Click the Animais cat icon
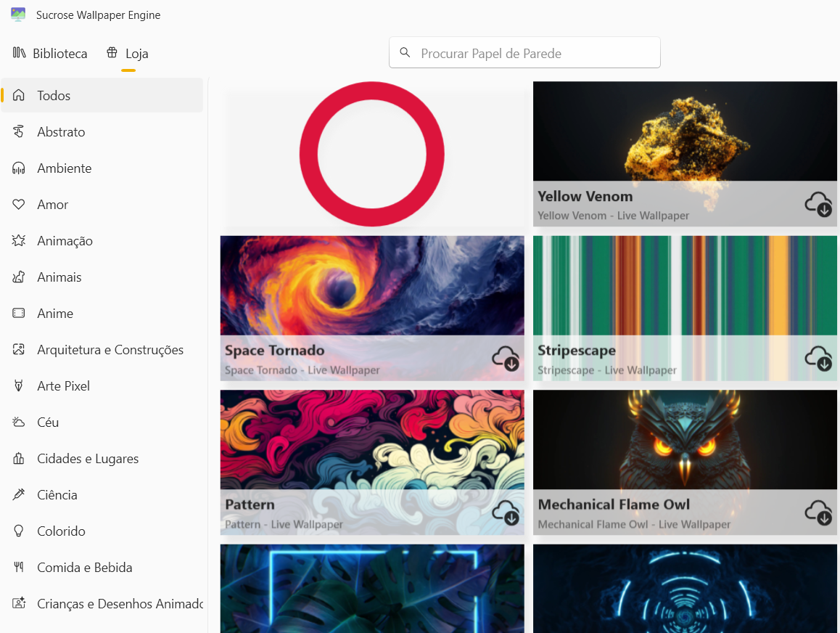840x633 pixels. point(19,277)
